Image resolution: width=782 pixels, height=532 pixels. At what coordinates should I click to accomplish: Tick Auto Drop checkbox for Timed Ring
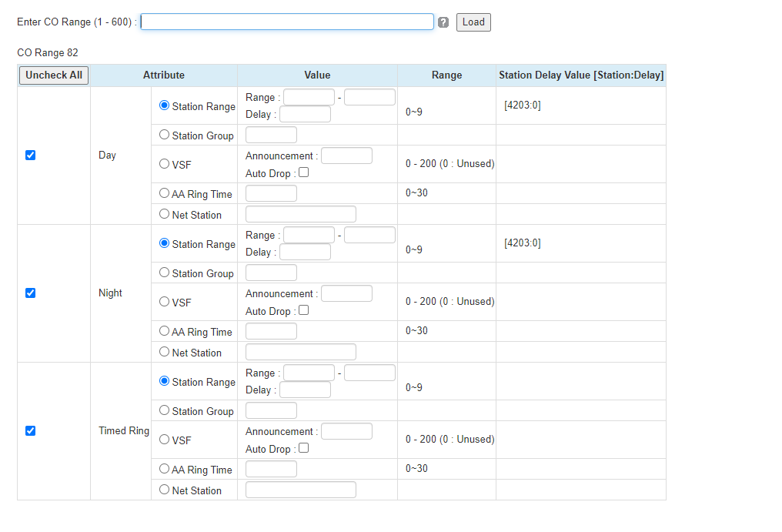pyautogui.click(x=303, y=449)
